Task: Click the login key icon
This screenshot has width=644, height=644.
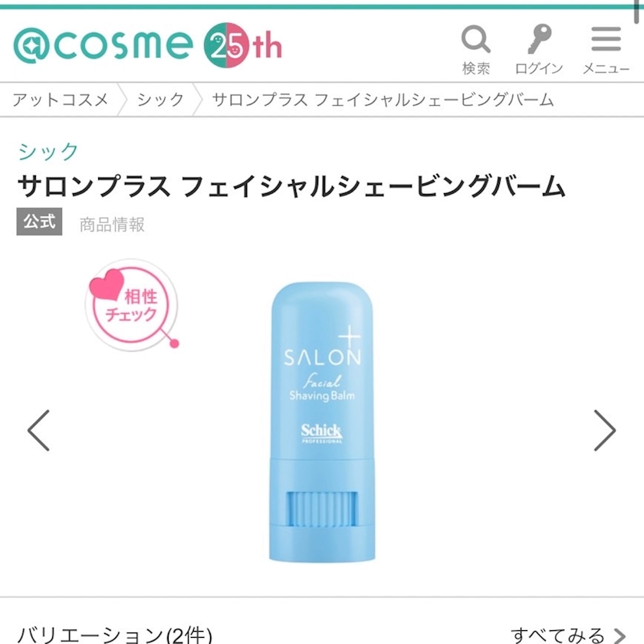Action: pyautogui.click(x=539, y=39)
